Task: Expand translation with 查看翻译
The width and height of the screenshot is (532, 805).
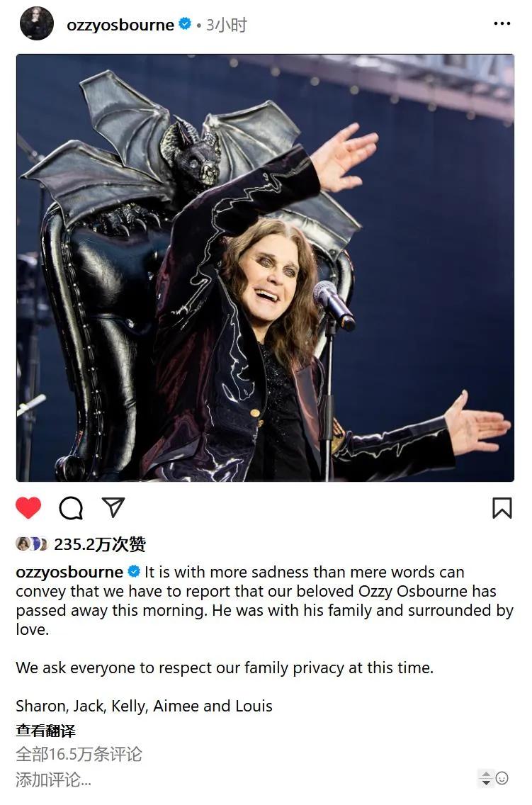Action: pyautogui.click(x=45, y=731)
